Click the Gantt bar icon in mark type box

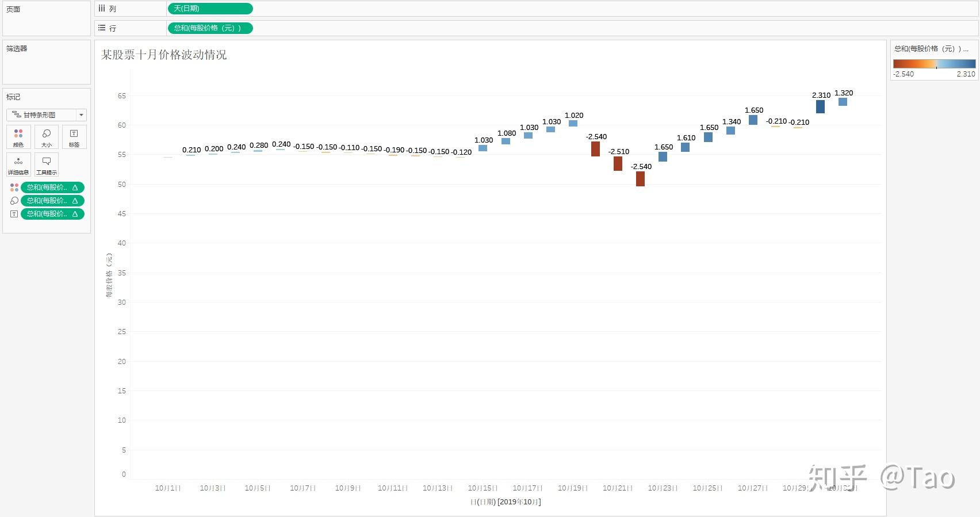pos(16,115)
